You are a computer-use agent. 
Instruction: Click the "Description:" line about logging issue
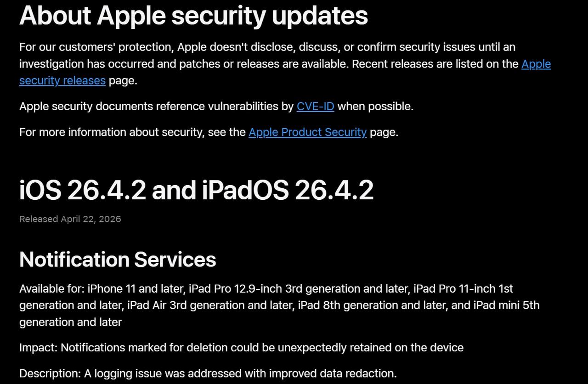click(x=208, y=373)
